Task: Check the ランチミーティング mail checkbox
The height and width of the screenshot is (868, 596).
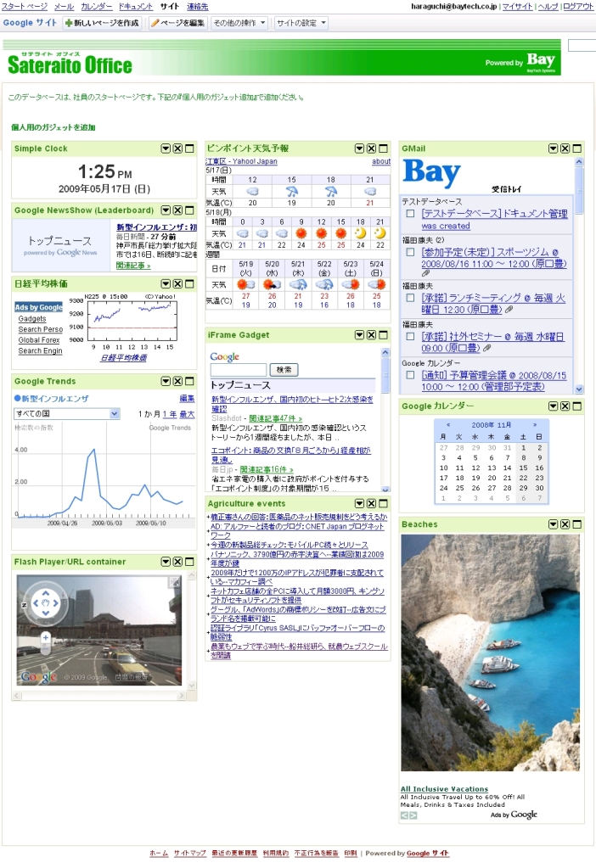Action: point(410,298)
